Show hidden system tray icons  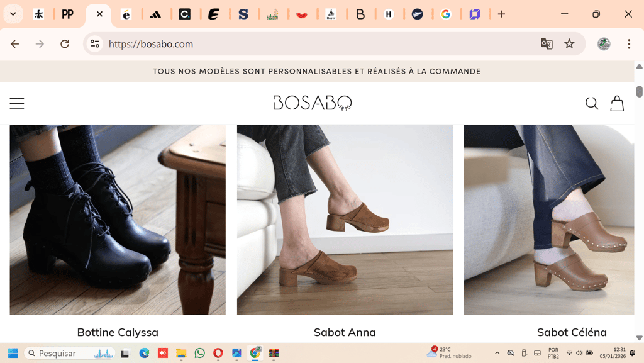tap(497, 353)
